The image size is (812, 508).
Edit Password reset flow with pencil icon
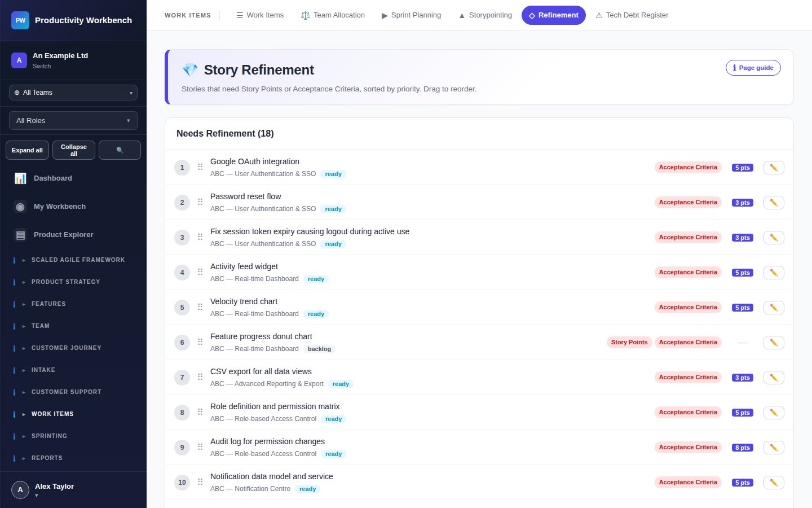click(x=774, y=203)
